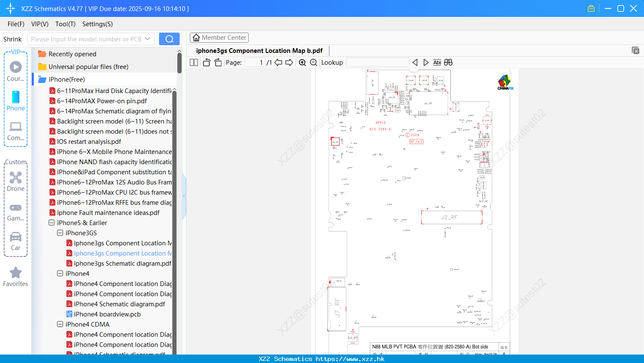Go to previous page arrow
The image size is (644, 363).
(278, 63)
